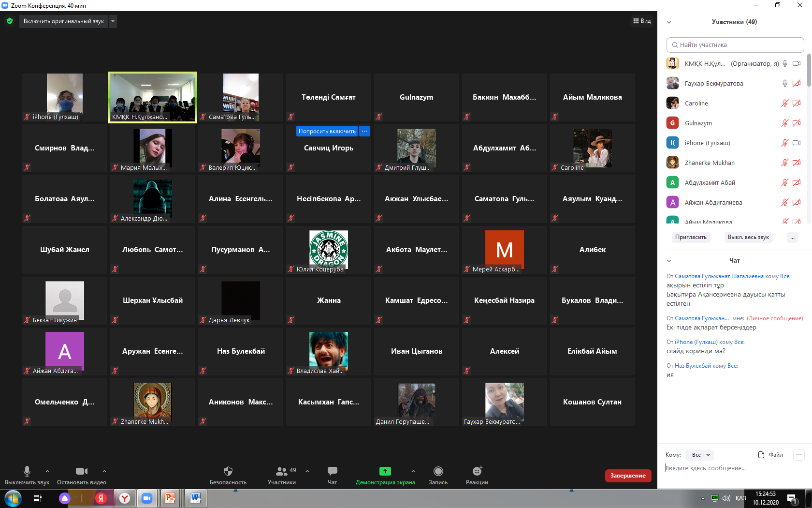Start screen sharing with Демонстрация экрана
Screen dimensions: 812x508
385,471
